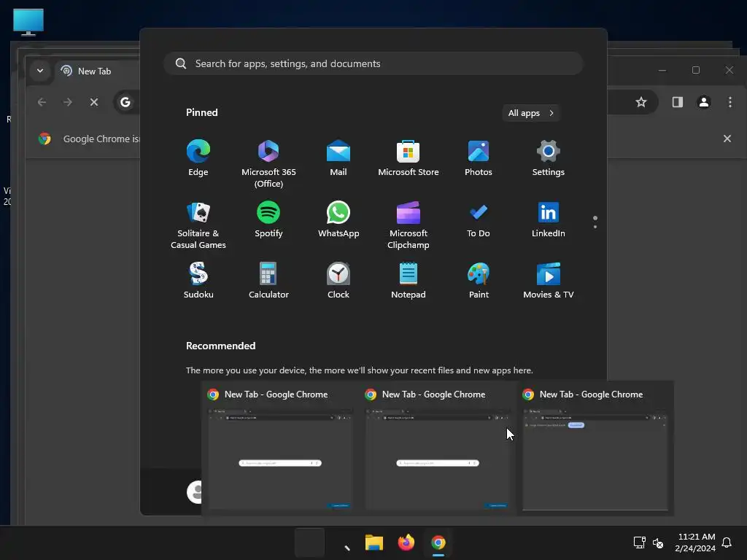Open the Chrome profile menu
This screenshot has height=560, width=747.
pyautogui.click(x=704, y=102)
